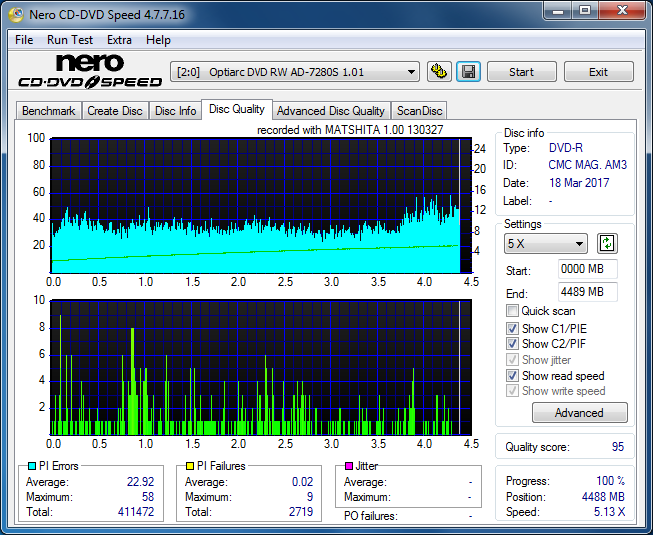Switch to the Create Disc tab
The image size is (653, 535).
pyautogui.click(x=115, y=111)
